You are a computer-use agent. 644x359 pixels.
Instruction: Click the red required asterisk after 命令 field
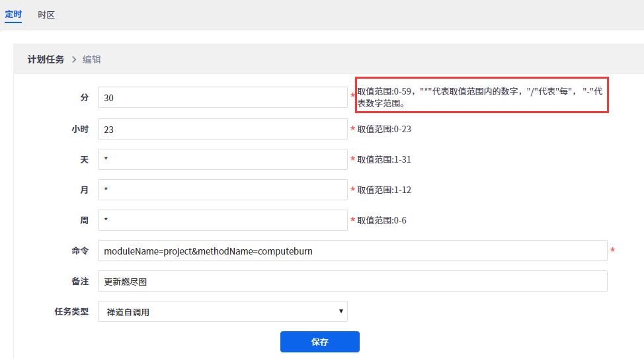[x=612, y=250]
